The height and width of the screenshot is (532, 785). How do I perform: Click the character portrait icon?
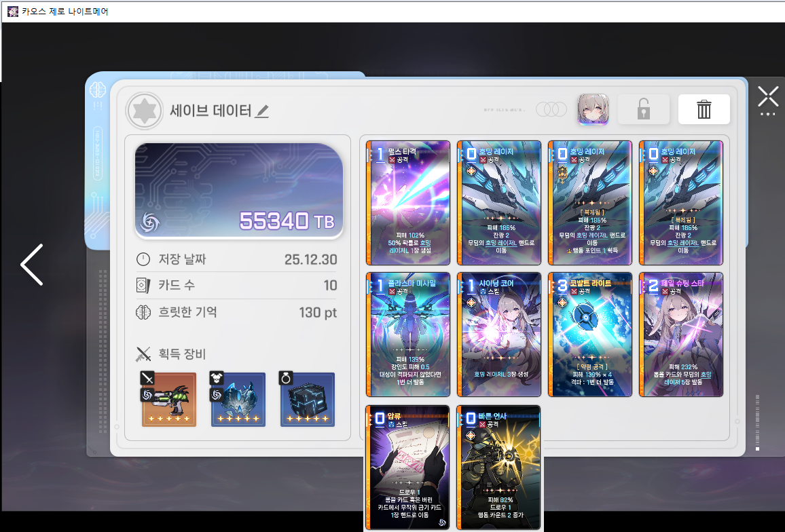click(x=592, y=109)
